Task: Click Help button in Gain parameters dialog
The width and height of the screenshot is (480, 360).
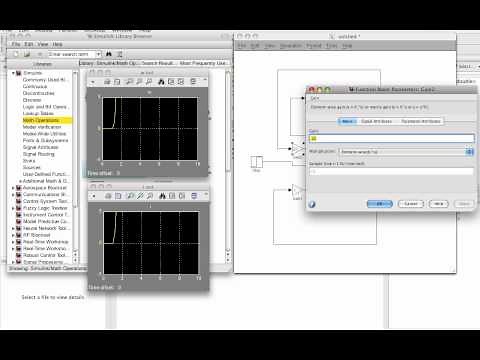Action: (x=438, y=204)
